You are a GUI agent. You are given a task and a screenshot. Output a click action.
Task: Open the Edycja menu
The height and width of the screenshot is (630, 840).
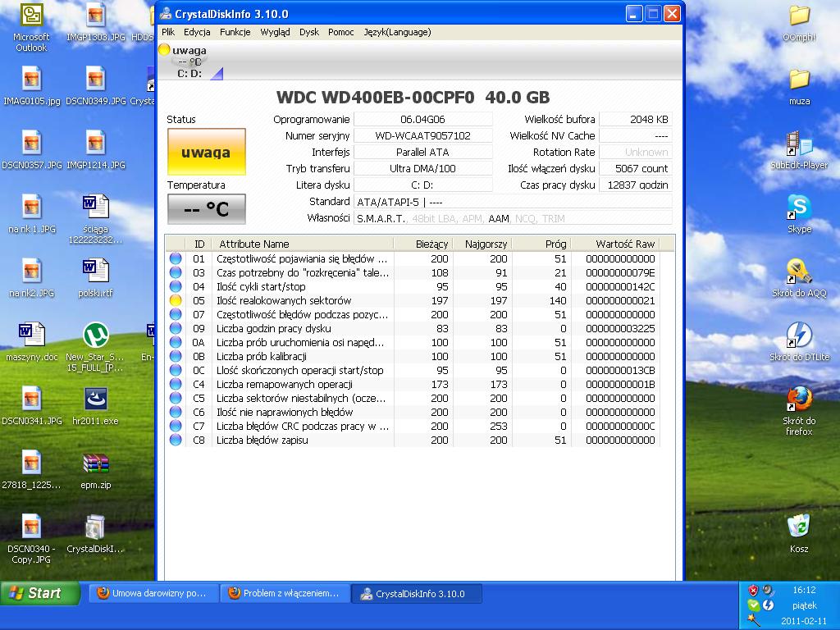click(197, 32)
